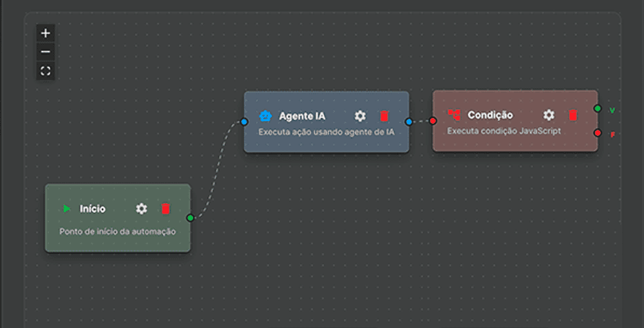This screenshot has width=644, height=328.
Task: Select the Ponto de início da automação description
Action: pos(117,231)
